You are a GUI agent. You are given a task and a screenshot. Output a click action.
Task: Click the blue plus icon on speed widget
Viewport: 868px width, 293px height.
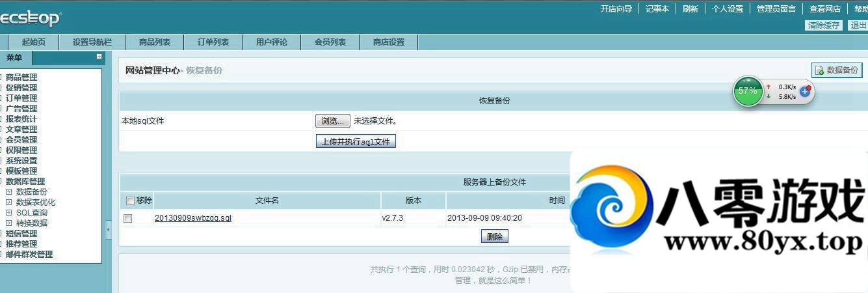point(804,91)
